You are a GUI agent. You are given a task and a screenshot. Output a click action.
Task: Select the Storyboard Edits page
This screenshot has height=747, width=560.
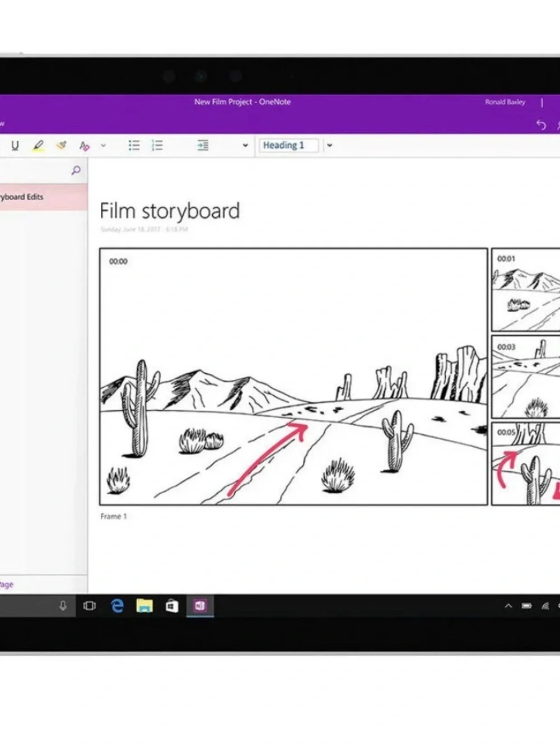pos(44,197)
